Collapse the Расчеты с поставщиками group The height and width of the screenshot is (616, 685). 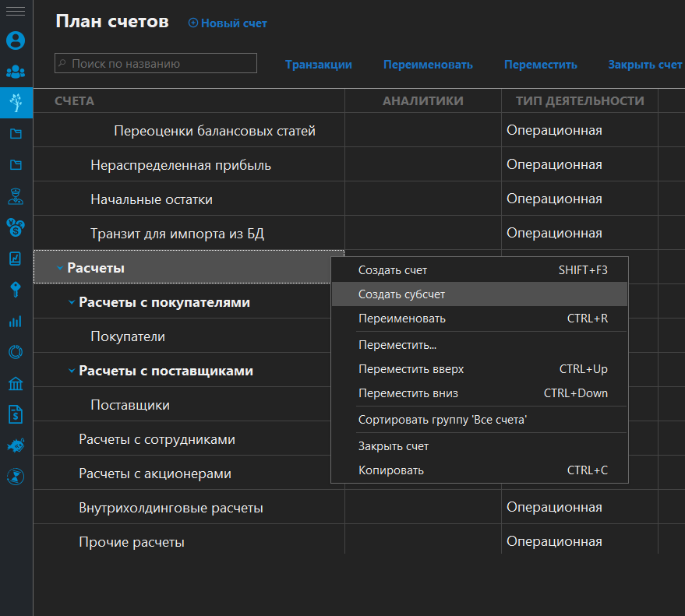tap(71, 370)
